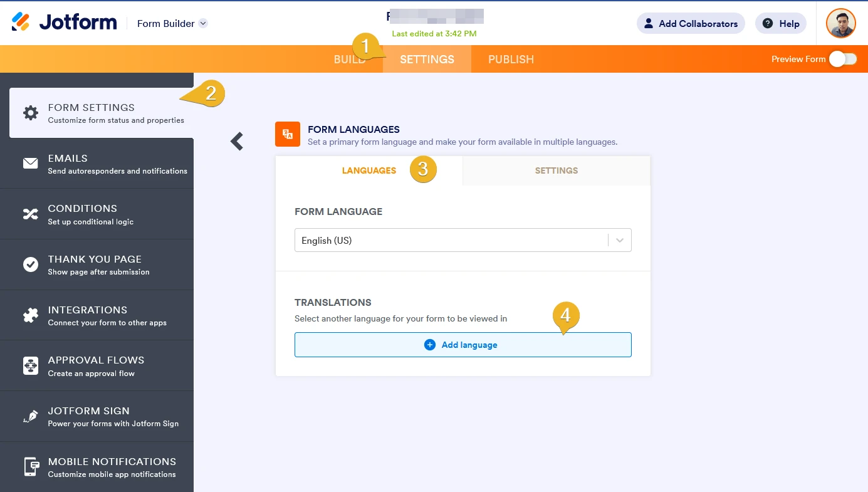Click the Emails envelope icon

pos(29,163)
